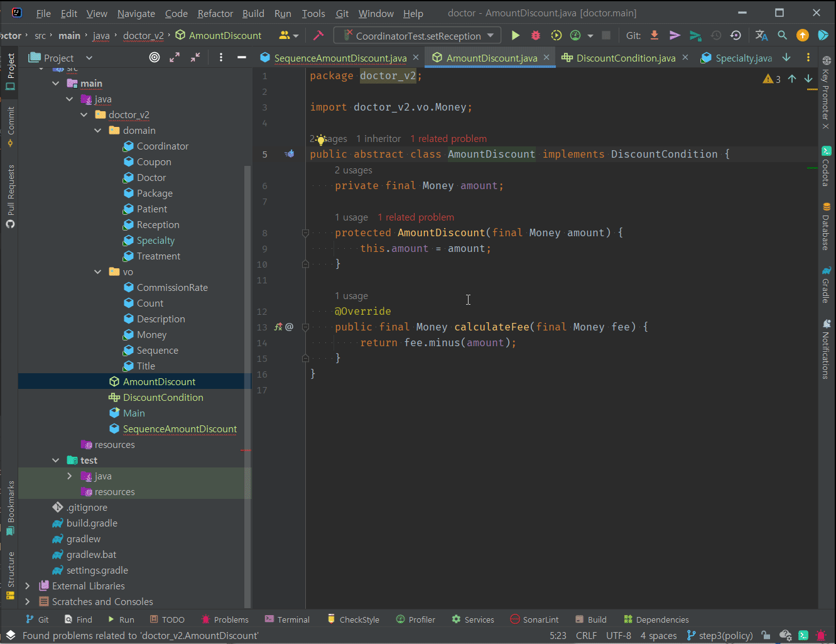Viewport: 836px width, 644px height.
Task: Collapse all in Project panel
Action: [x=195, y=58]
